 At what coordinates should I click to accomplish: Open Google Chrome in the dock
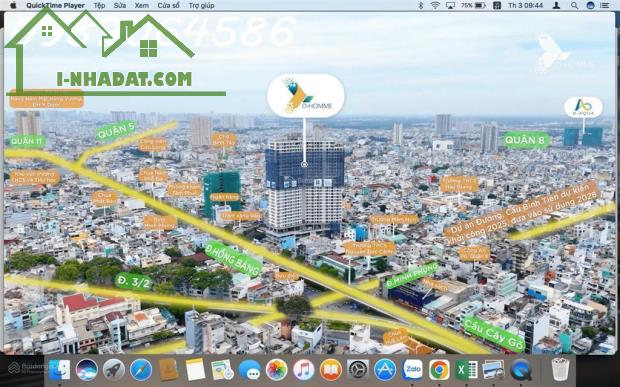click(x=439, y=370)
